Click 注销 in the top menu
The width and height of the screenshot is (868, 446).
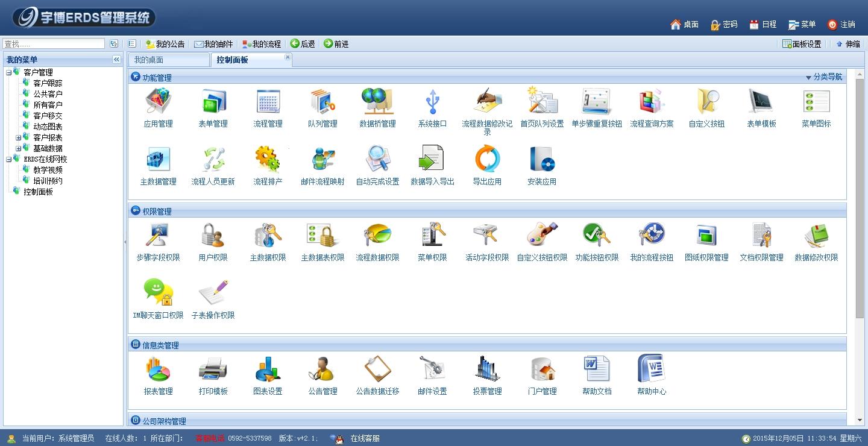(841, 25)
